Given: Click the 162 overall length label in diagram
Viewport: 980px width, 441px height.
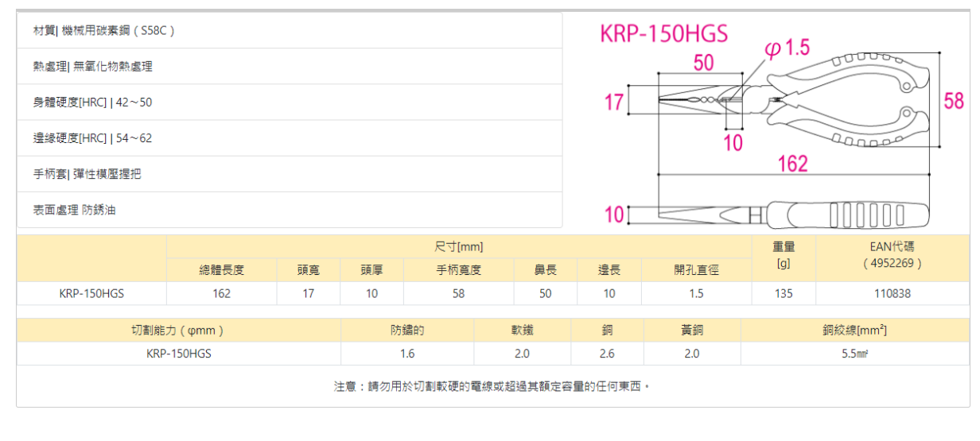Looking at the screenshot, I should click(792, 163).
